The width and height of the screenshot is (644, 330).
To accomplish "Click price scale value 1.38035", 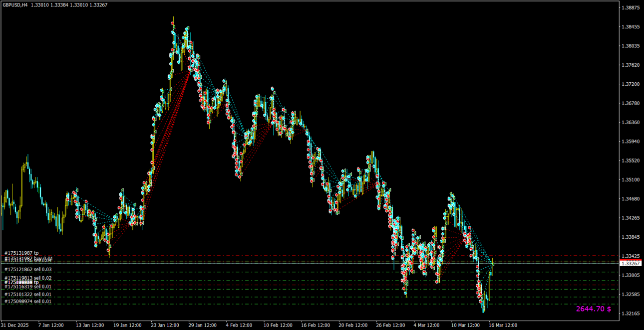I will click(x=631, y=46).
